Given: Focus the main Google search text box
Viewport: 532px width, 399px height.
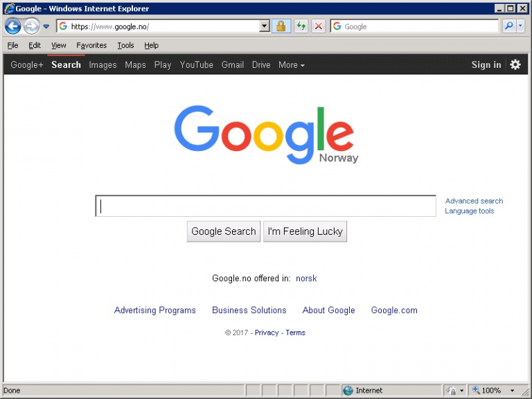Looking at the screenshot, I should point(266,206).
